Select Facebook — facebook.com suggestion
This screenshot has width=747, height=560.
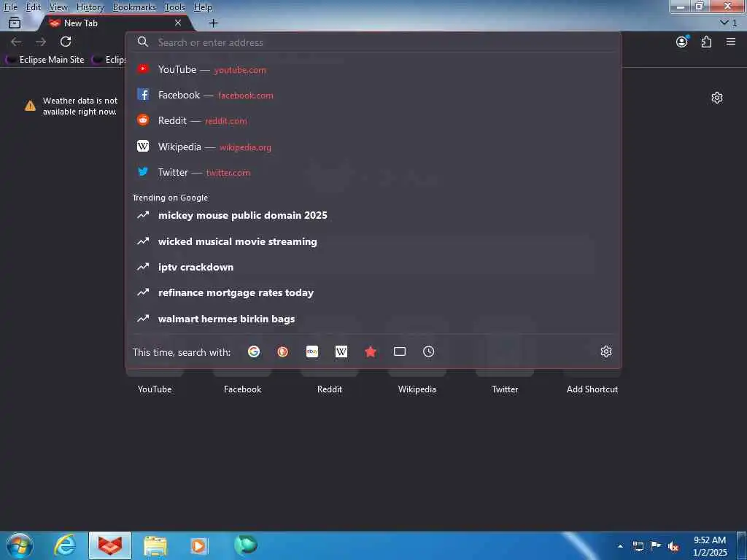click(x=373, y=96)
